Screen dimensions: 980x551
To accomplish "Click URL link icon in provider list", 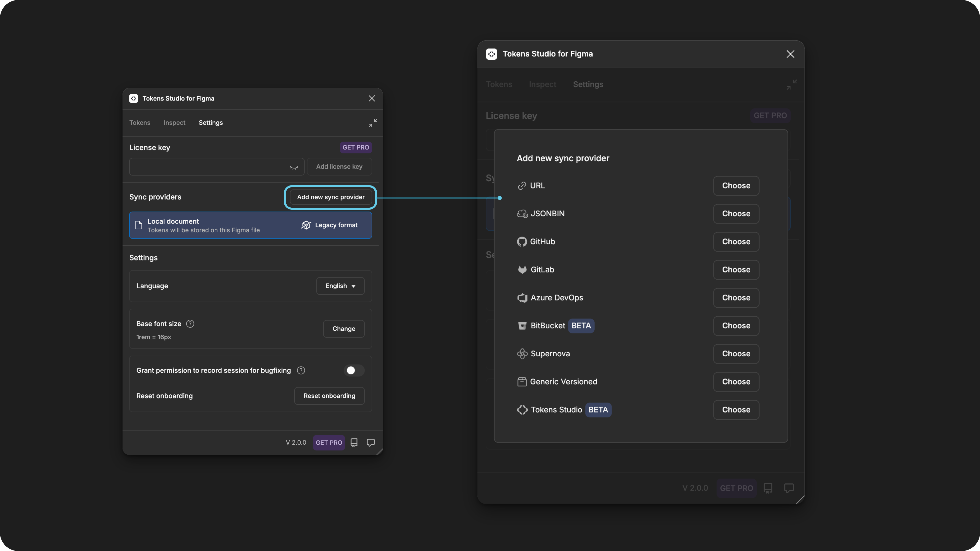I will click(522, 185).
